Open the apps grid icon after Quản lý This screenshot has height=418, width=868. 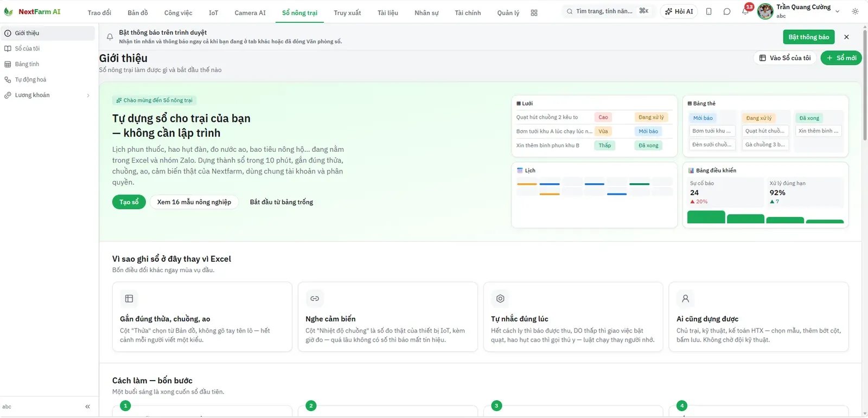coord(534,12)
